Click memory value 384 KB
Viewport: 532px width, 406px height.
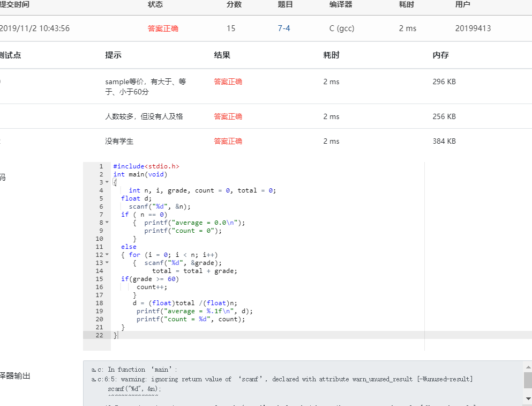coord(444,141)
